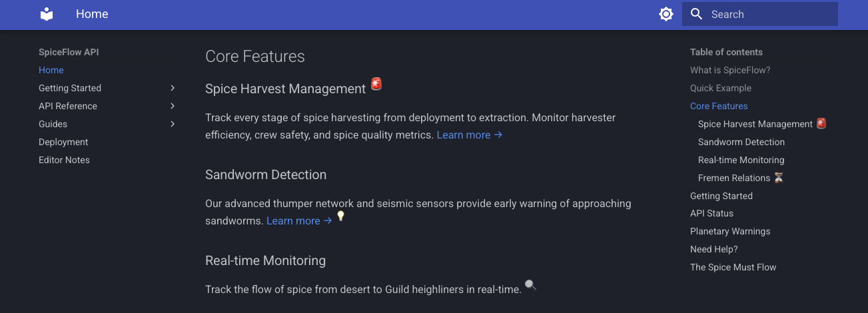
Task: Click the siren icon in table of contents
Action: click(821, 123)
